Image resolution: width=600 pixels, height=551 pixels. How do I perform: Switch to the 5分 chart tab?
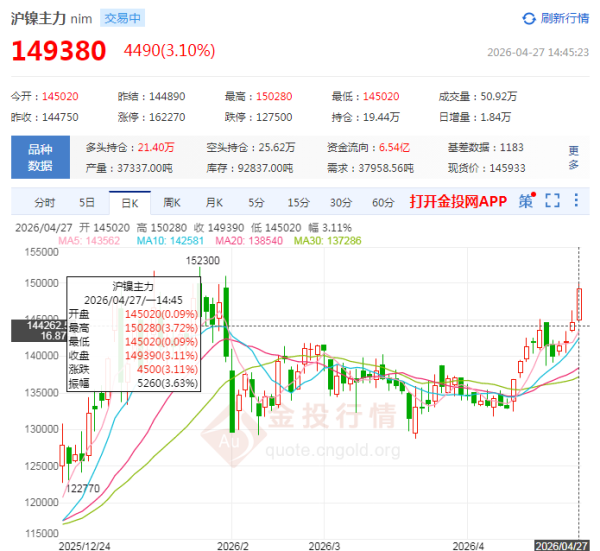(x=256, y=202)
